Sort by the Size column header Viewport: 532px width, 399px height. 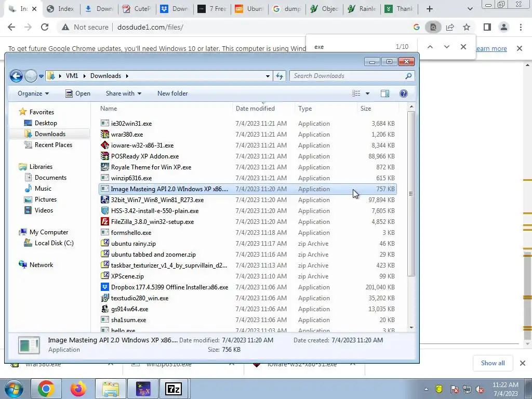(366, 109)
